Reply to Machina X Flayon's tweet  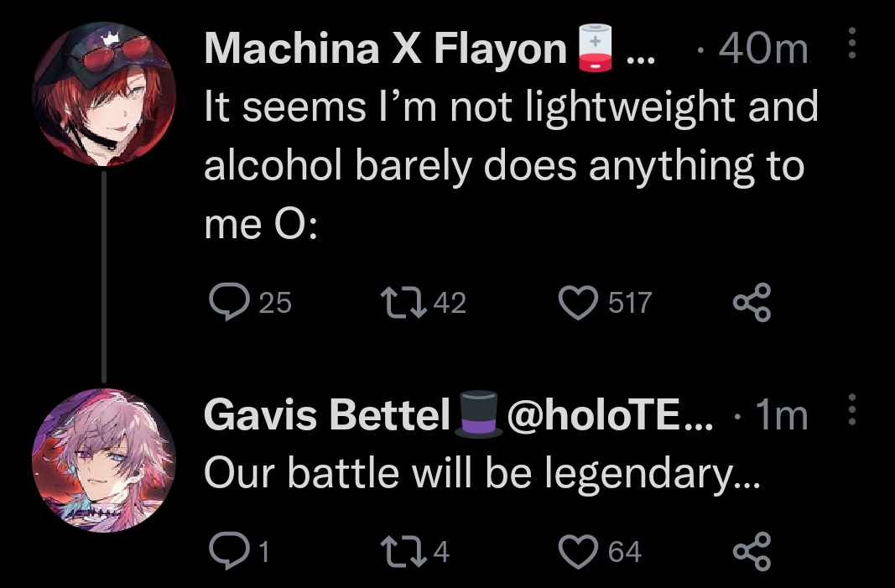click(x=226, y=303)
